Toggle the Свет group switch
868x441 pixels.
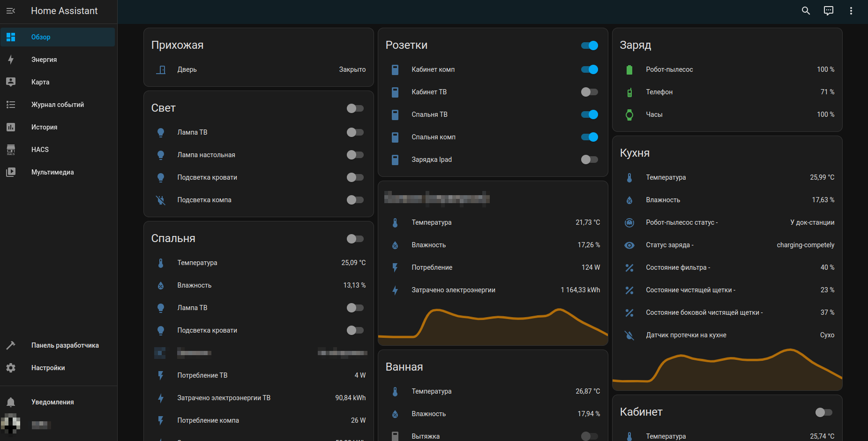coord(355,108)
